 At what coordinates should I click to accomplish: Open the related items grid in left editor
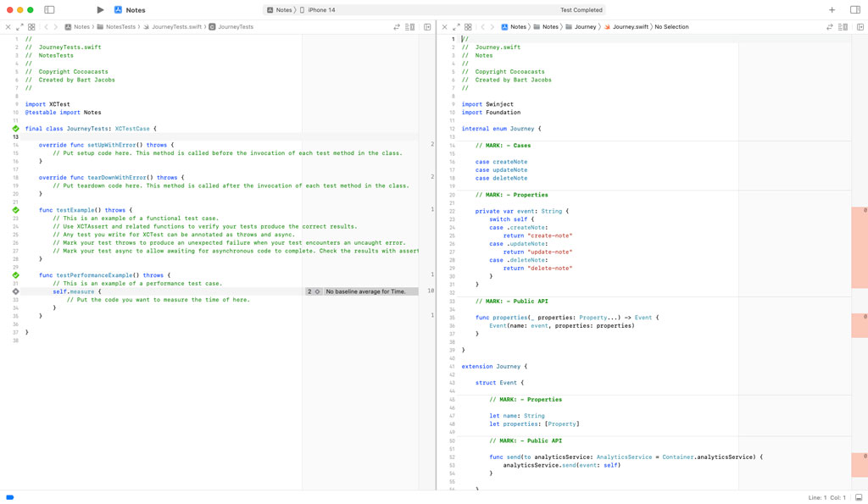(x=30, y=26)
